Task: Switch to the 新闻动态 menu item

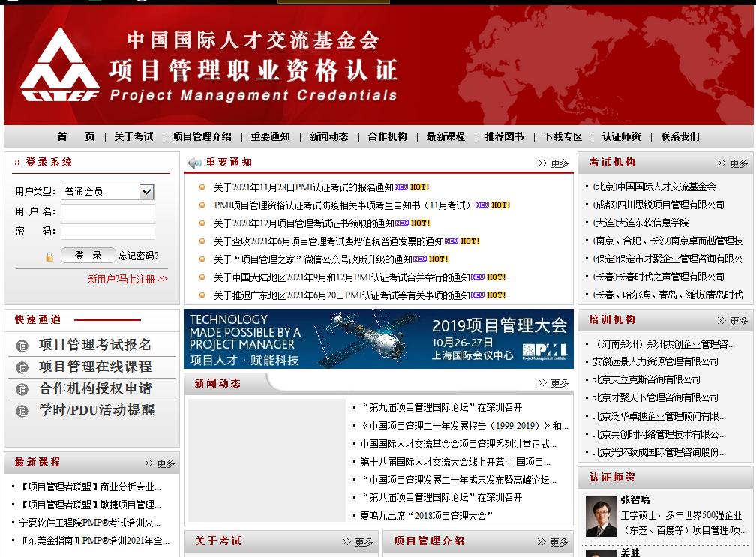Action: tap(328, 137)
